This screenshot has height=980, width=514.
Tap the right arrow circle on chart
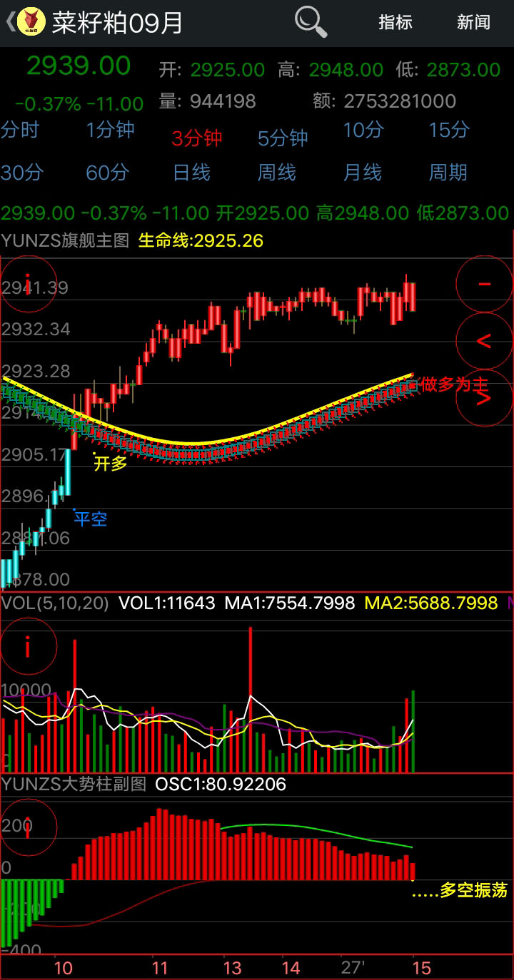point(484,397)
